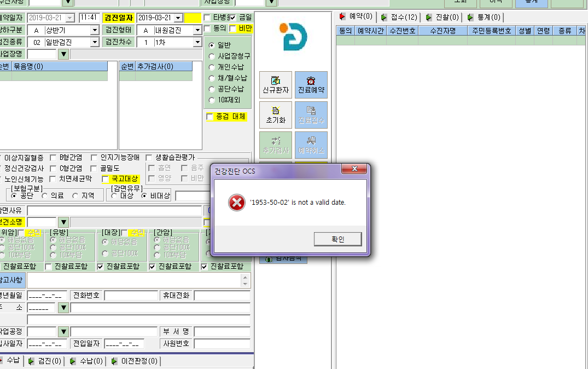Click the 휴대전화 input field
Image resolution: width=588 pixels, height=369 pixels.
[222, 296]
